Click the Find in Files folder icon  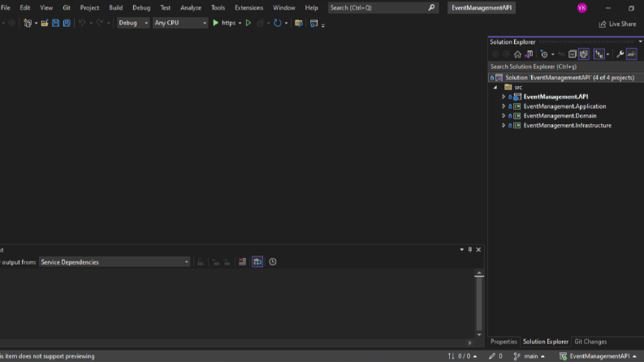pyautogui.click(x=299, y=24)
